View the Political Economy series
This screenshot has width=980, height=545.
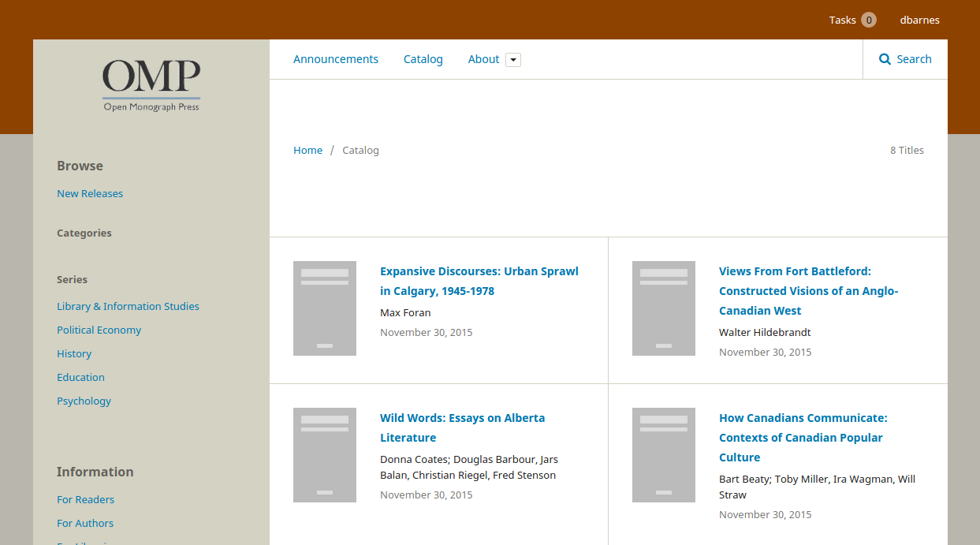point(99,330)
